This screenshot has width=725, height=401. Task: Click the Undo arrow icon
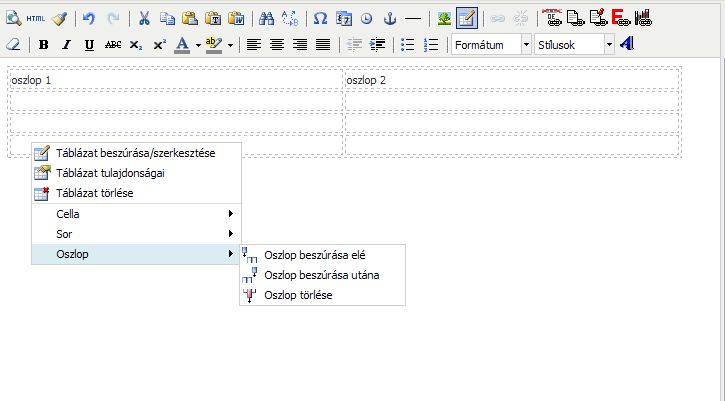pyautogui.click(x=89, y=18)
